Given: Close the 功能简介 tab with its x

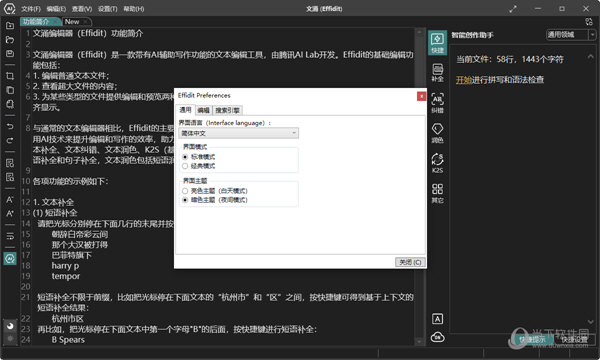Looking at the screenshot, I should (x=55, y=22).
